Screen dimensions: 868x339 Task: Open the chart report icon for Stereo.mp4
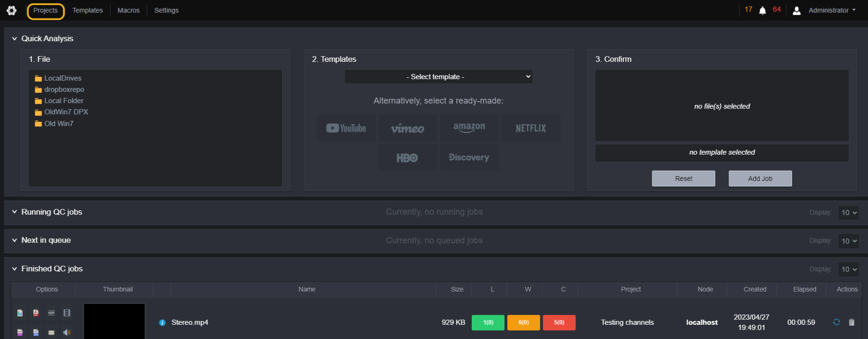point(20,313)
